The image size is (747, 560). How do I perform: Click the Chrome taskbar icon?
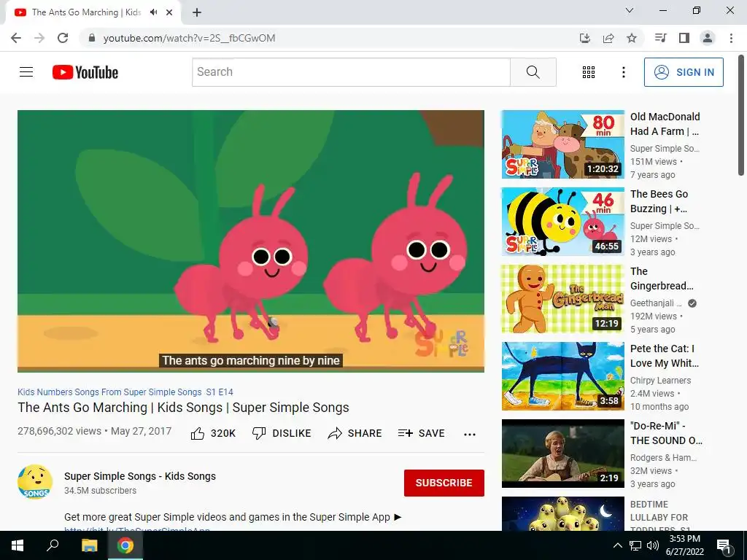(x=125, y=545)
